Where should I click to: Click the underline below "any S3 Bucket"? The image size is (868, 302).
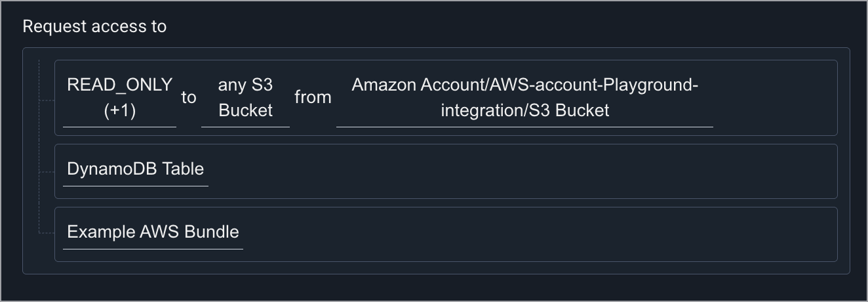coord(245,127)
